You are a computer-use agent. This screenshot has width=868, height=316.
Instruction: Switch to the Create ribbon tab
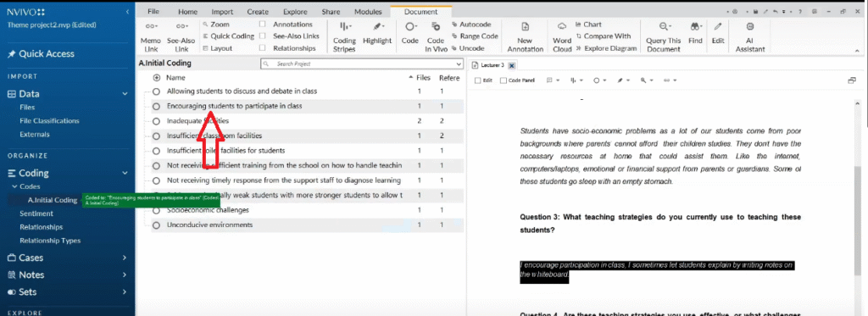click(x=258, y=12)
